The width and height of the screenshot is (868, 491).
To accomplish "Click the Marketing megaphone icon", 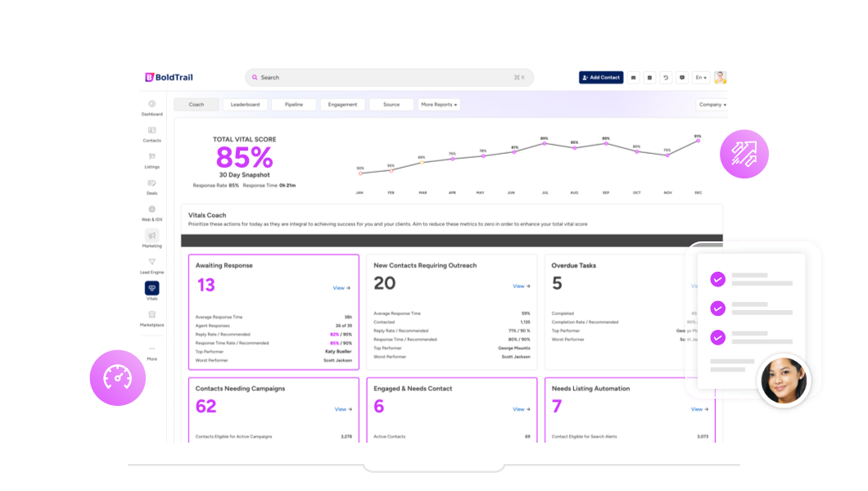I will [151, 236].
